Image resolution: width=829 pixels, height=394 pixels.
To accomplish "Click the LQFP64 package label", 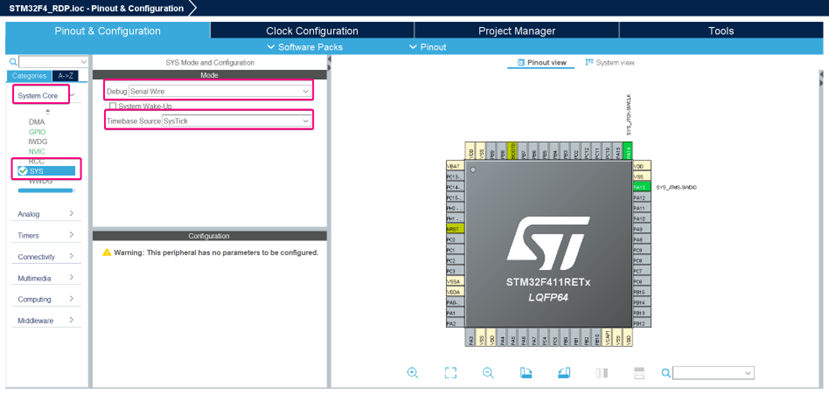I will [x=548, y=298].
